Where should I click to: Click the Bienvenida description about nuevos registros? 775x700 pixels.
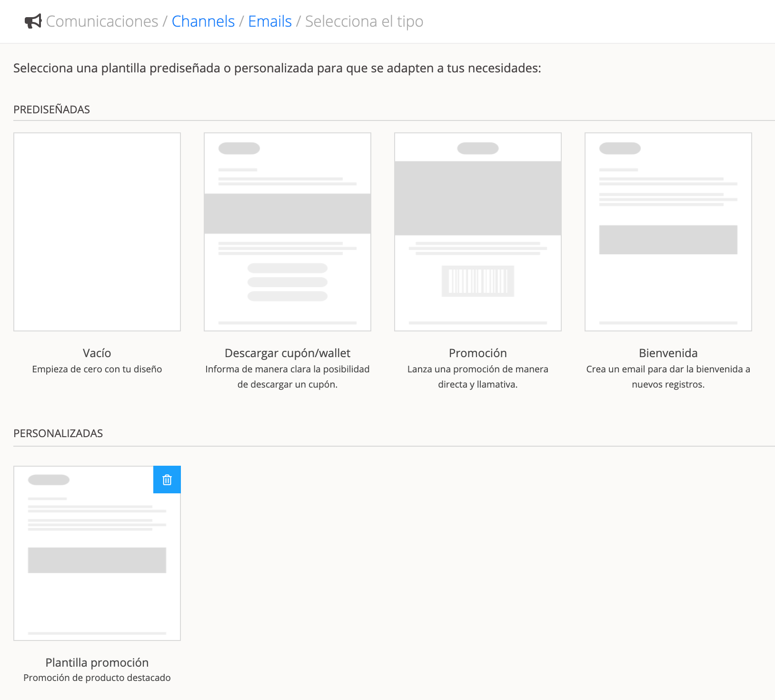point(668,377)
